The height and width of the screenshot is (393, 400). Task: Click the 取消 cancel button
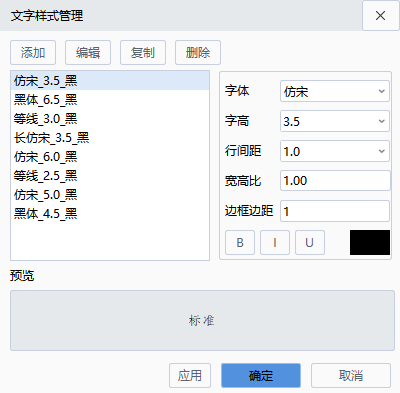(x=351, y=376)
